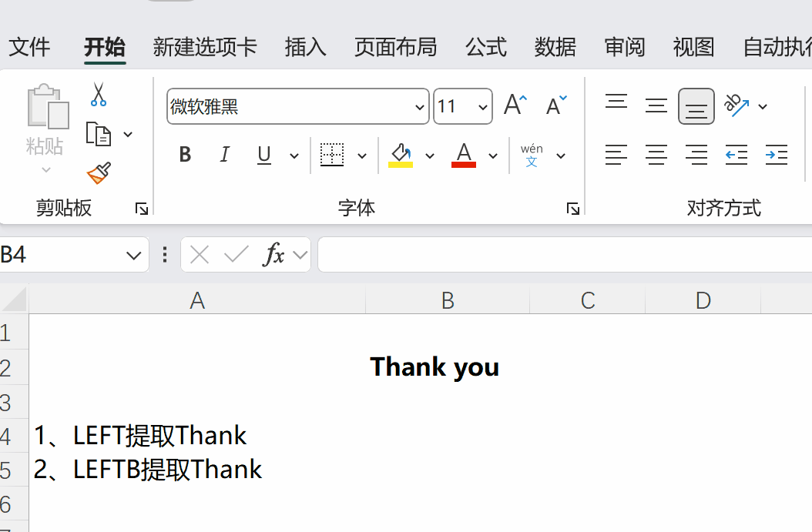Open the font size 11 dropdown
Screen dimensions: 812x532
[x=482, y=107]
